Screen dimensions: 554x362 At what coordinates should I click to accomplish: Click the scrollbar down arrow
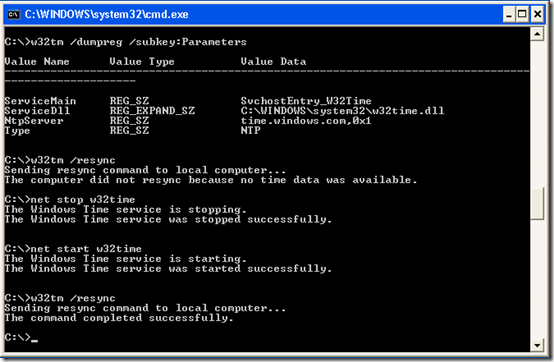537,345
